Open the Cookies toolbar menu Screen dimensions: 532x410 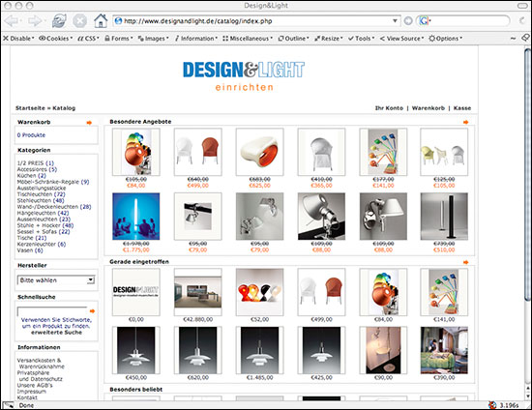56,39
